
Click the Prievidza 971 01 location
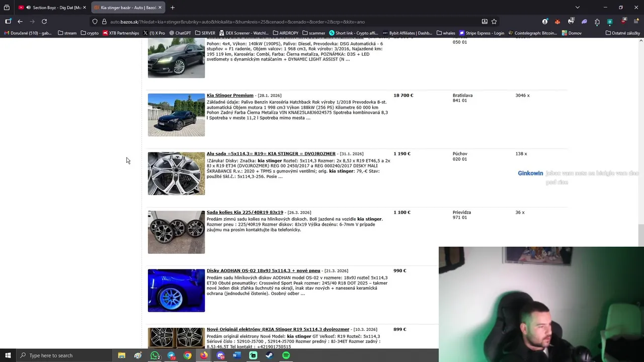pyautogui.click(x=462, y=215)
